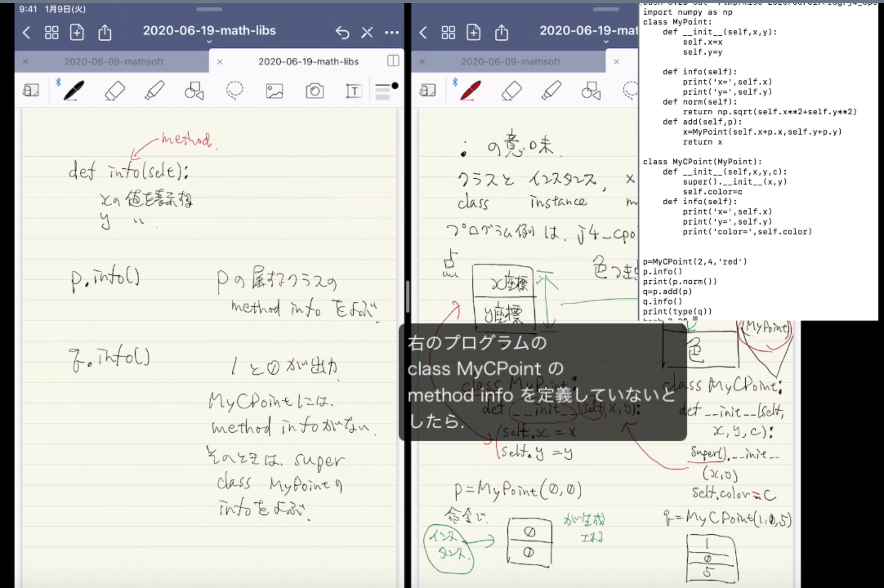Click the 'p=MyCPoint(2,4,'red')' code line

pyautogui.click(x=694, y=262)
